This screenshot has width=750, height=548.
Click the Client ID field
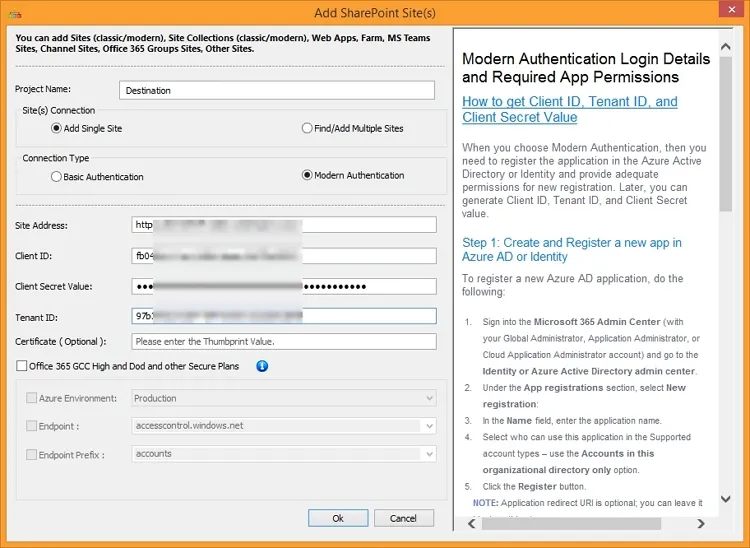284,256
